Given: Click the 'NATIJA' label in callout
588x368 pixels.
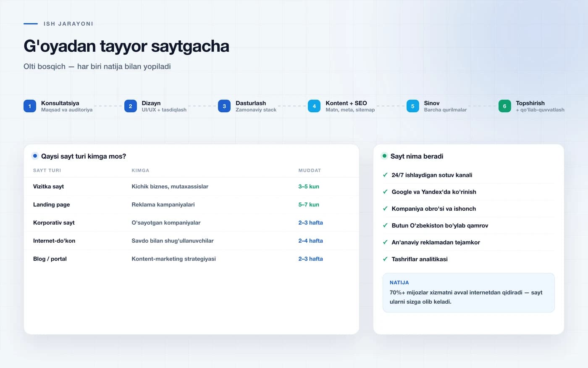Looking at the screenshot, I should click(399, 283).
